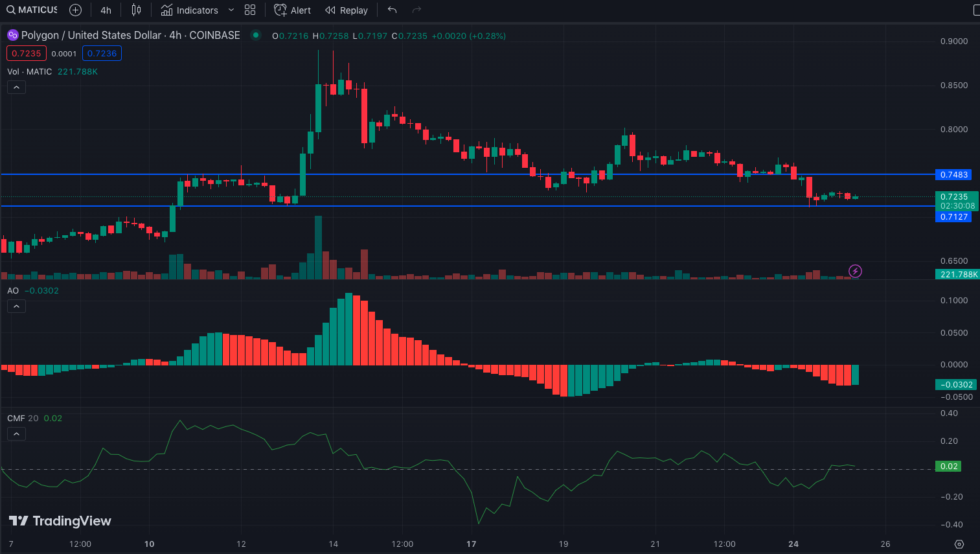The height and width of the screenshot is (554, 980).
Task: Open the candlestick chart style selector
Action: [136, 10]
